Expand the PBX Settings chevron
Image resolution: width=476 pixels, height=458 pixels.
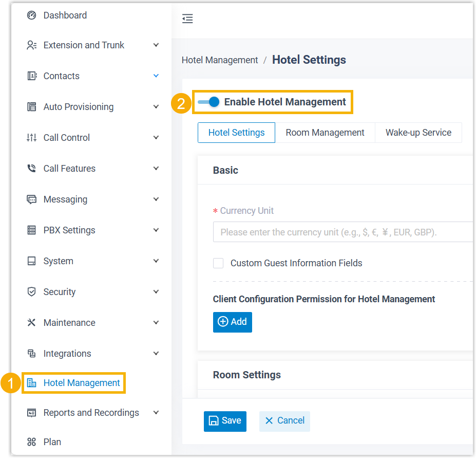point(156,230)
